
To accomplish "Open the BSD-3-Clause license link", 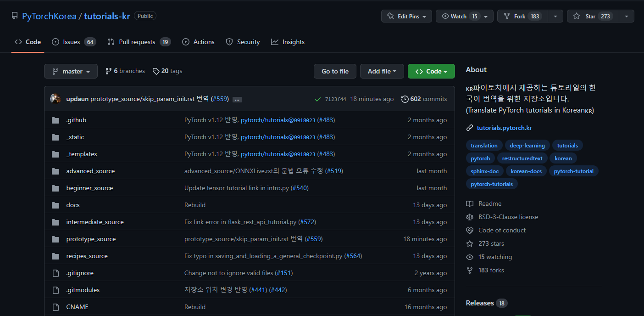I will (508, 217).
